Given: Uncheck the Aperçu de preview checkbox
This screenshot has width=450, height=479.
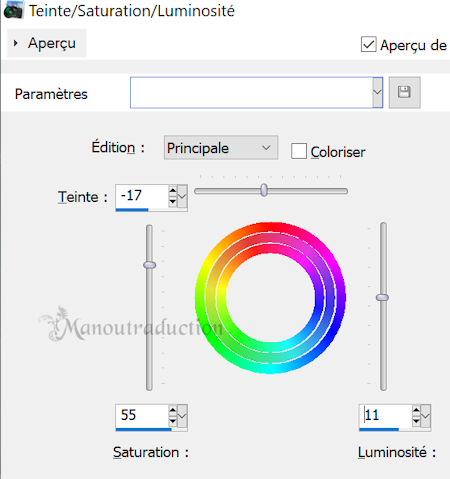Looking at the screenshot, I should tap(369, 44).
